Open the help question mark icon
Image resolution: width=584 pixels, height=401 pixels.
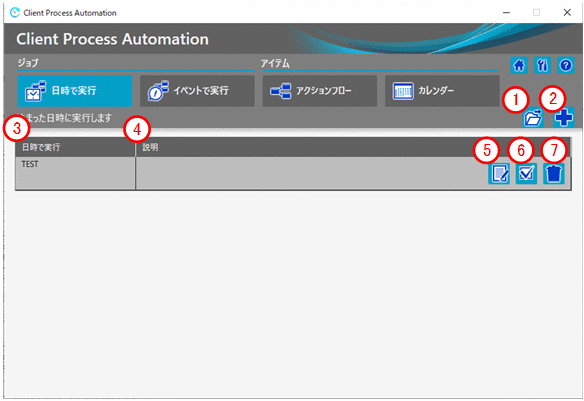click(566, 66)
